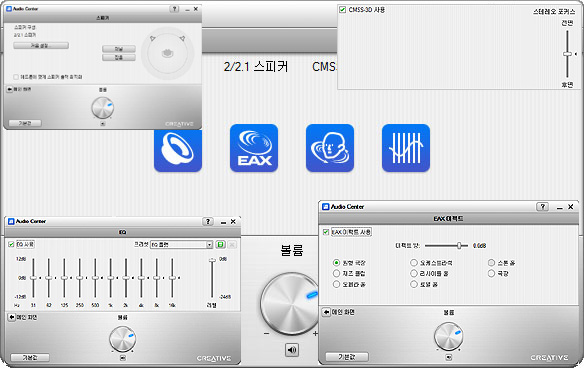The height and width of the screenshot is (368, 584).
Task: Toggle the headphone checkbox in Speaker window
Action: tap(16, 77)
